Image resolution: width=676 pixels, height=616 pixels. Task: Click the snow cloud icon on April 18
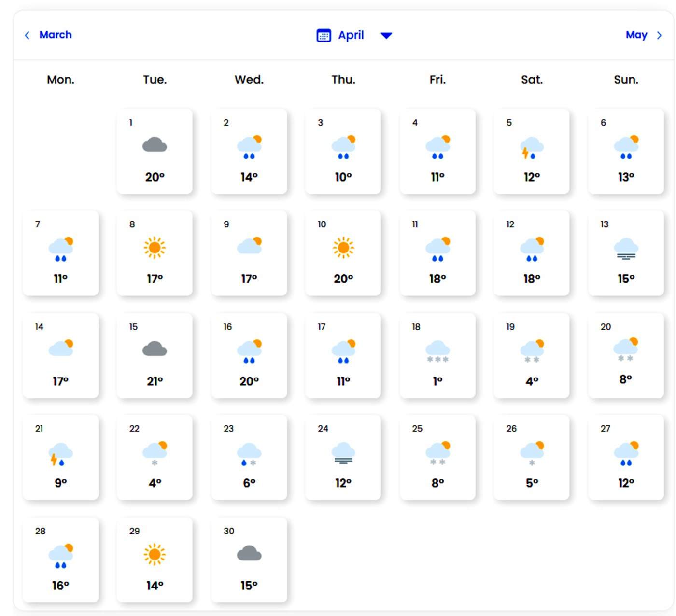coord(437,351)
